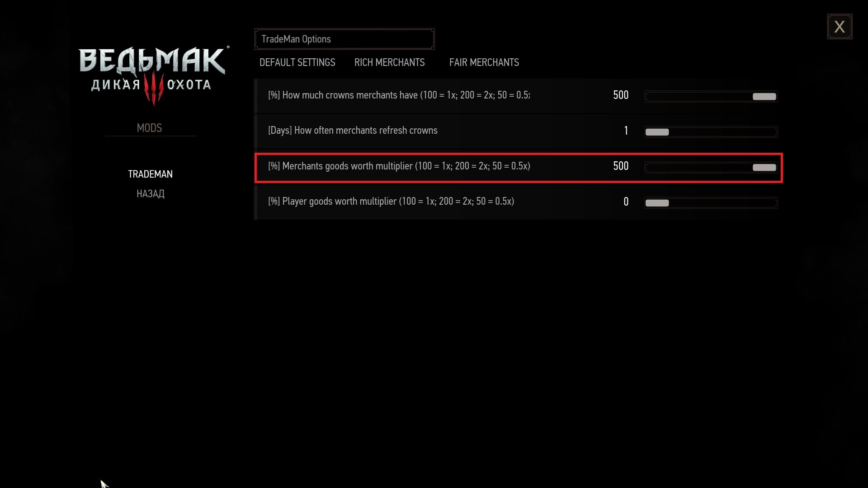
Task: Click the crowns refresh days slider handle
Action: [x=657, y=132]
